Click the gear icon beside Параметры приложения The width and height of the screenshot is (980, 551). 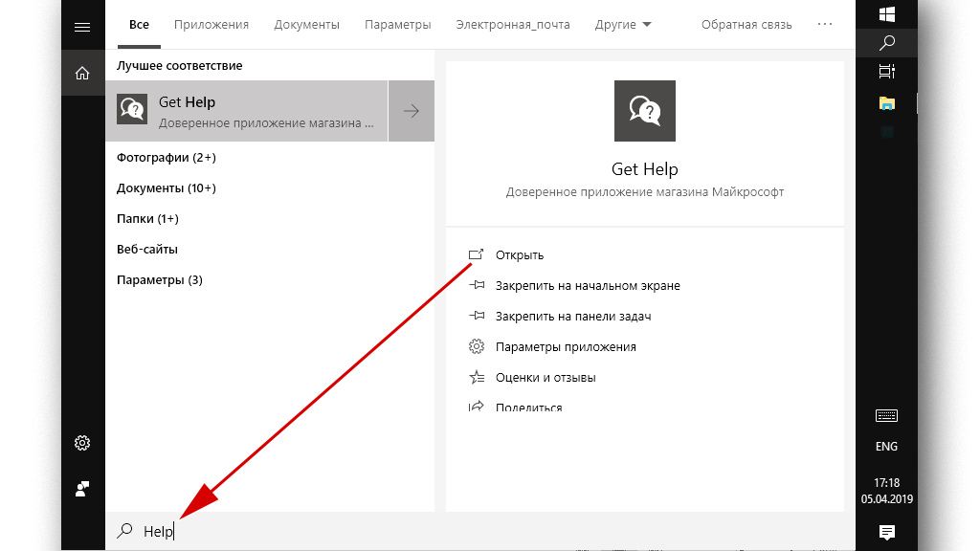coord(477,346)
